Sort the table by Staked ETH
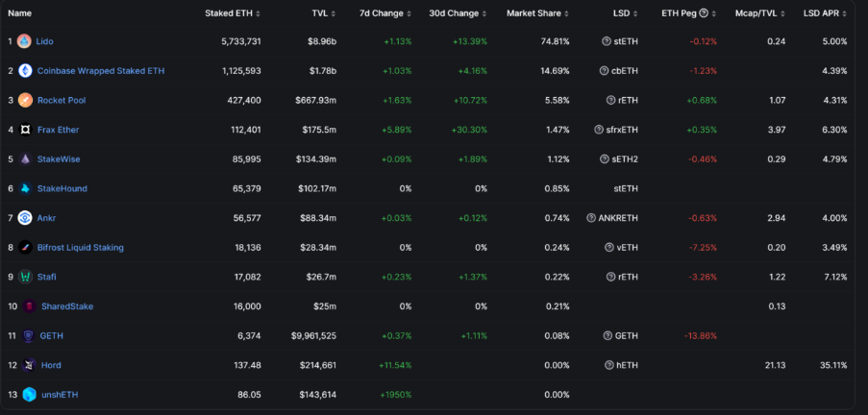Image resolution: width=868 pixels, height=415 pixels. pos(233,13)
